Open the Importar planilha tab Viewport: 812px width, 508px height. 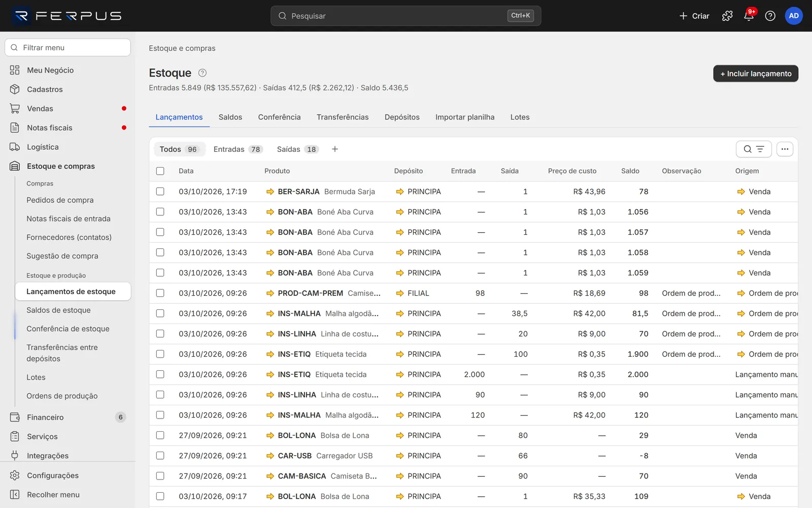coord(465,117)
